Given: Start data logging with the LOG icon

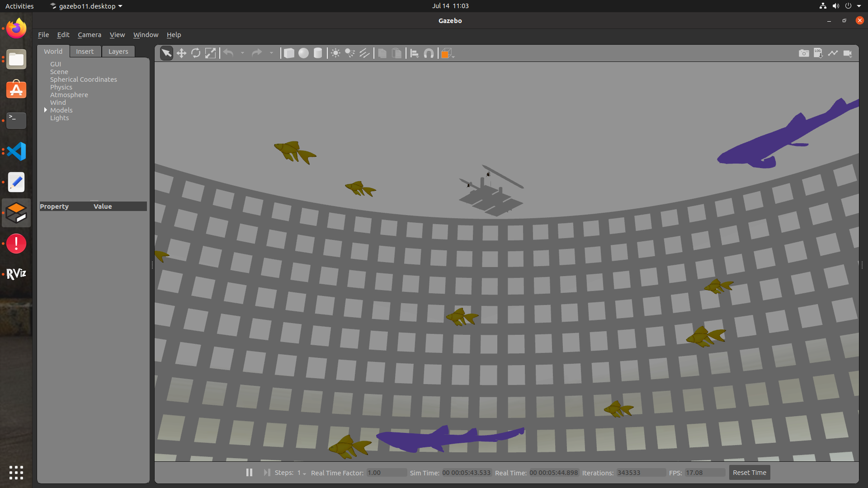Looking at the screenshot, I should coord(818,53).
